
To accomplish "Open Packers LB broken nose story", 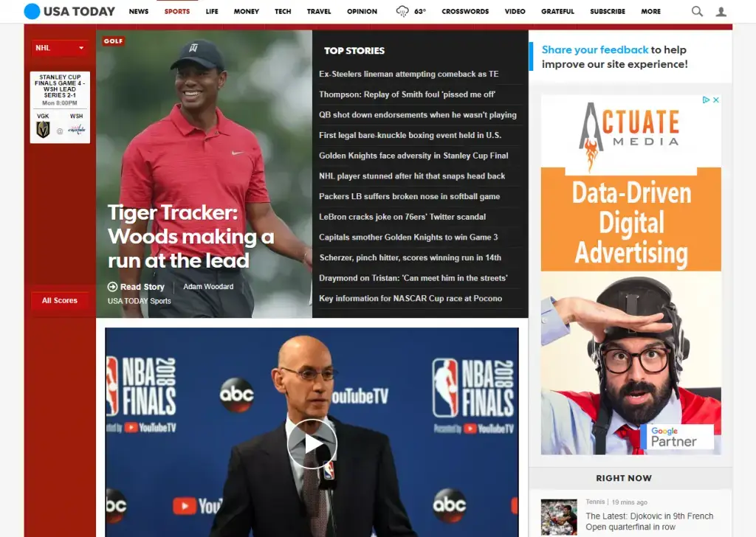I will [x=409, y=196].
